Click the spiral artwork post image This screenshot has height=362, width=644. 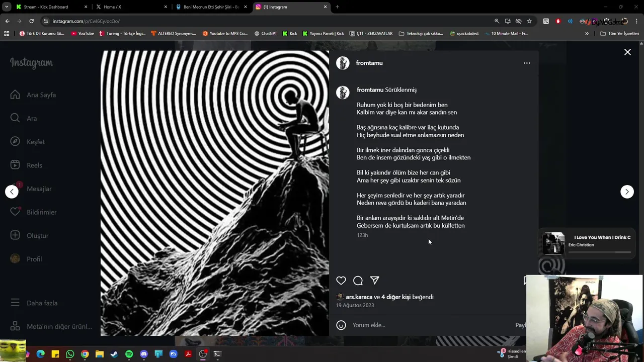coord(215,193)
